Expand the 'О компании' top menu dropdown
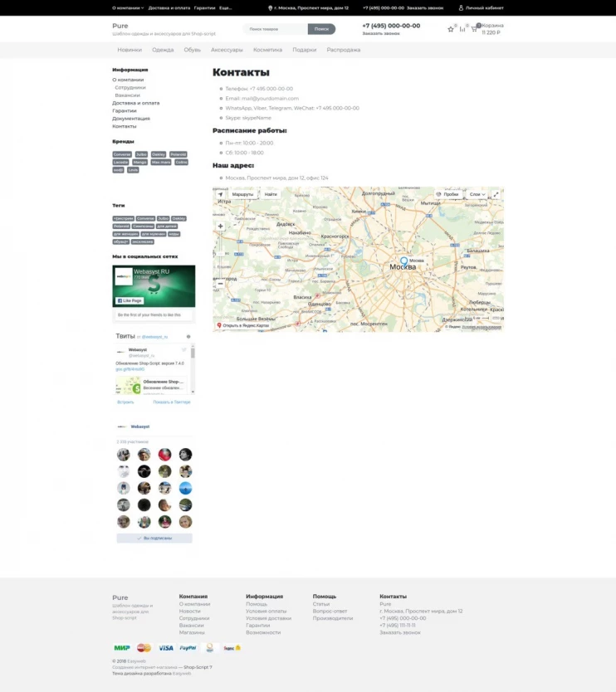Image resolution: width=616 pixels, height=692 pixels. tap(128, 7)
